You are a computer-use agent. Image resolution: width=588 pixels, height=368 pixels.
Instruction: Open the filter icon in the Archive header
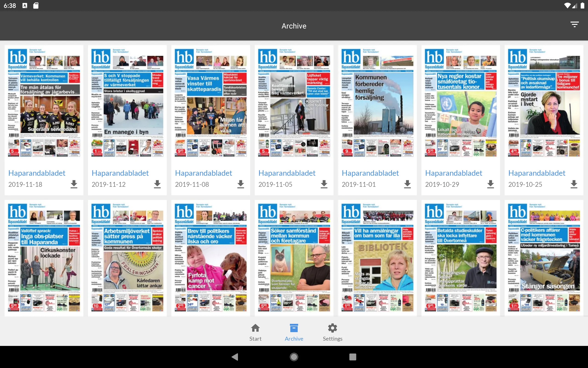pyautogui.click(x=574, y=24)
